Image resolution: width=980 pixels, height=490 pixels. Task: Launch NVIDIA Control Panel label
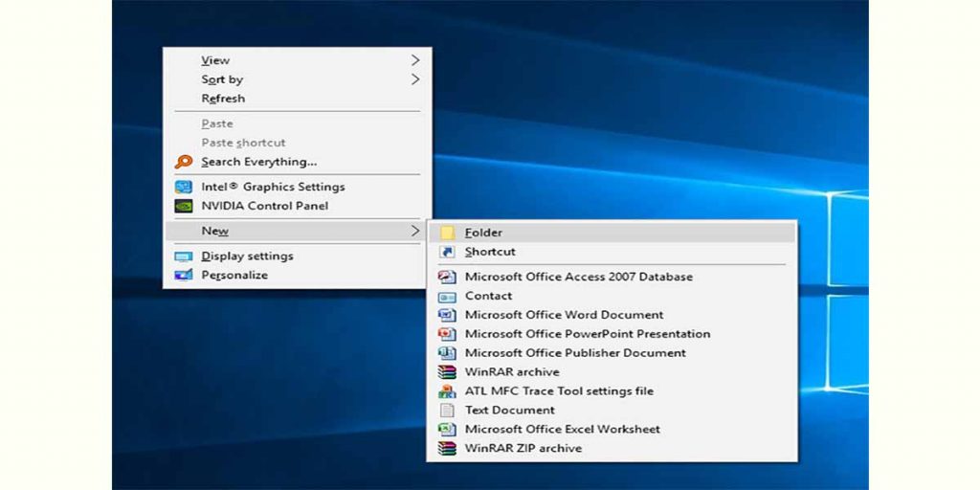[x=264, y=206]
